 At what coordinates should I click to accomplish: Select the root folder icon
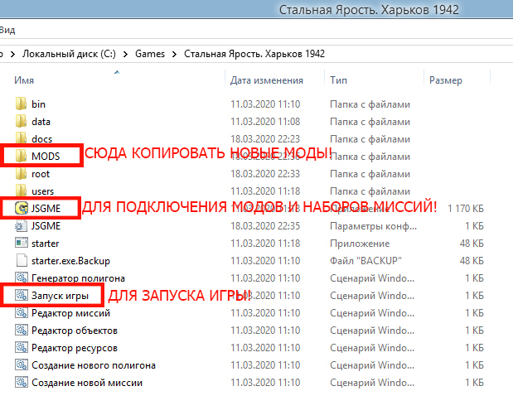[x=21, y=174]
